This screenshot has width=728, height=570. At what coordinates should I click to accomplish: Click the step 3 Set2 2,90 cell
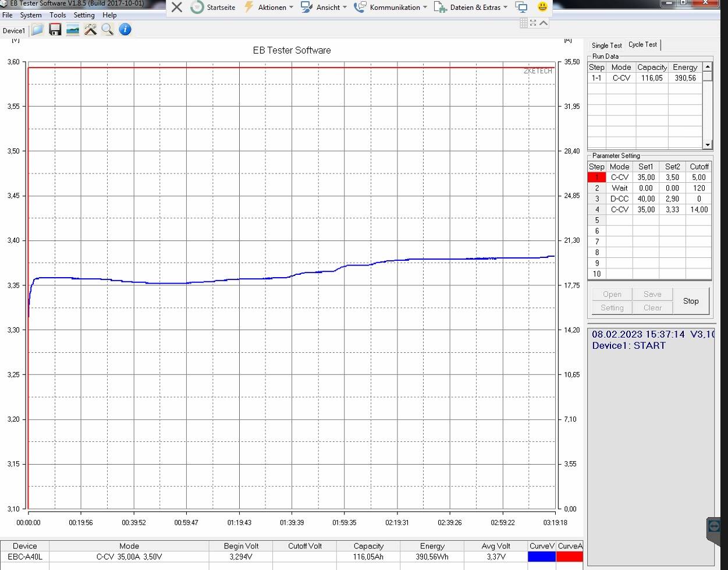pyautogui.click(x=672, y=199)
